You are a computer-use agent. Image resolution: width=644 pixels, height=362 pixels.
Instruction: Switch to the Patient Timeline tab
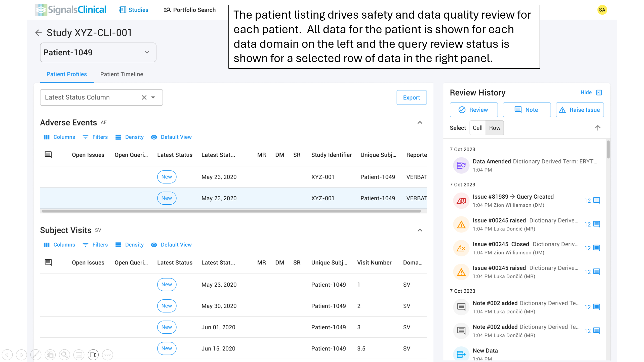click(122, 74)
